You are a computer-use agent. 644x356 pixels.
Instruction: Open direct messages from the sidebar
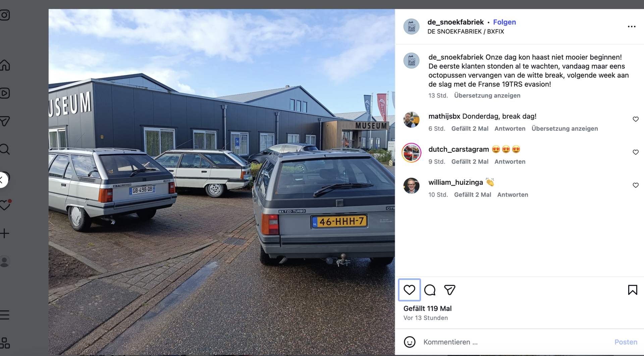click(x=5, y=121)
